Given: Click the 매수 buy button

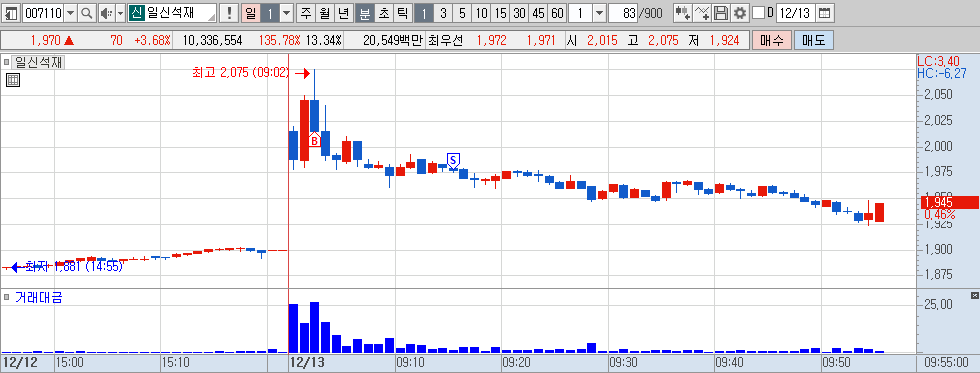Looking at the screenshot, I should point(772,41).
